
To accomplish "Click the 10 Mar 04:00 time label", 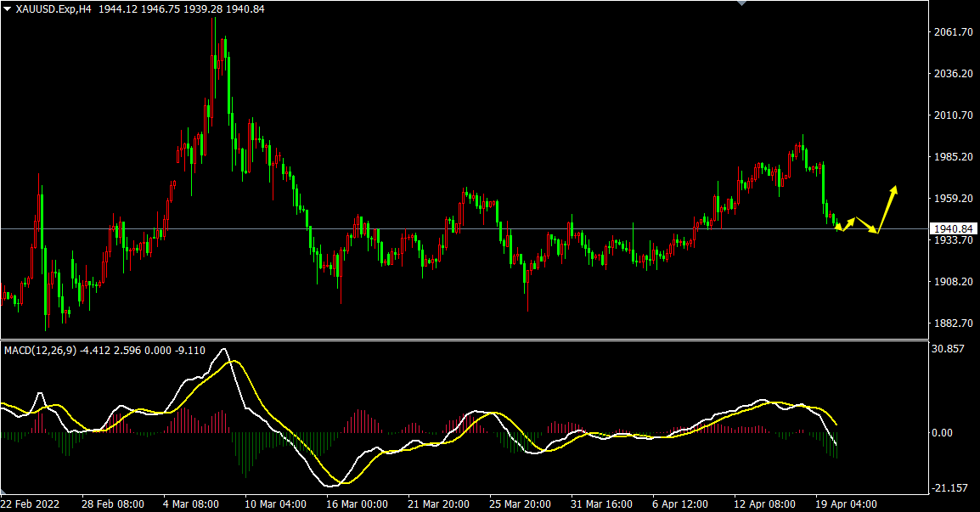I will pos(277,504).
